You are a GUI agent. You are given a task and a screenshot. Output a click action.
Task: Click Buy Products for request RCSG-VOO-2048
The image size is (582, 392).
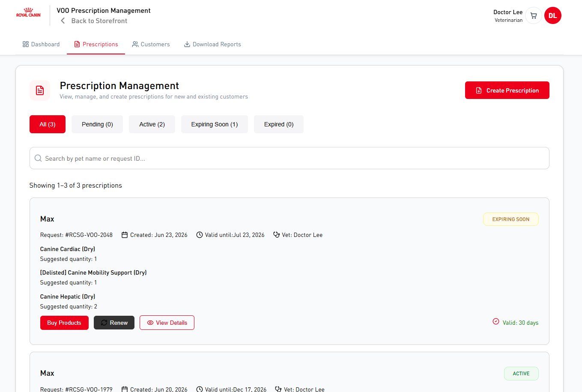coord(64,323)
